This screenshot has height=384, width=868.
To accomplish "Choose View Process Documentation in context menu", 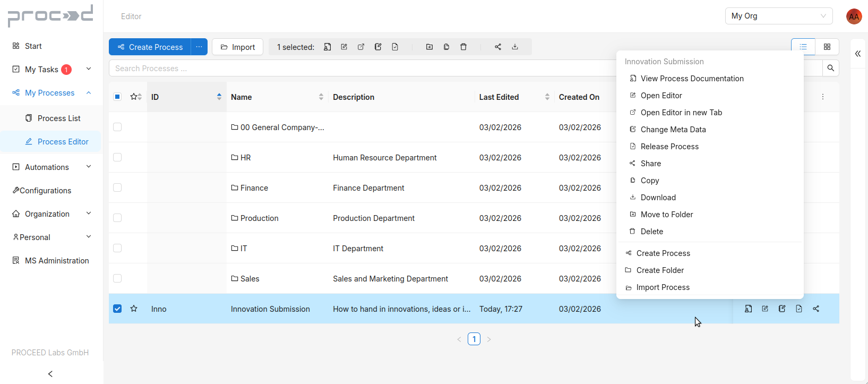I will (710, 79).
